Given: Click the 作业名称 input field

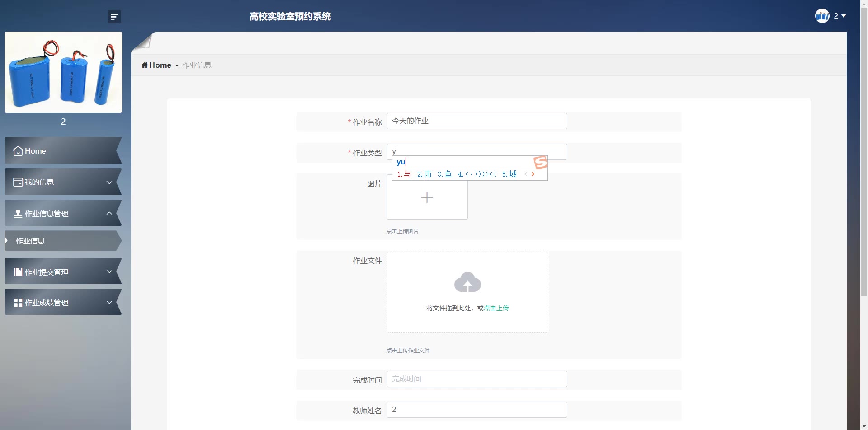Looking at the screenshot, I should click(476, 121).
